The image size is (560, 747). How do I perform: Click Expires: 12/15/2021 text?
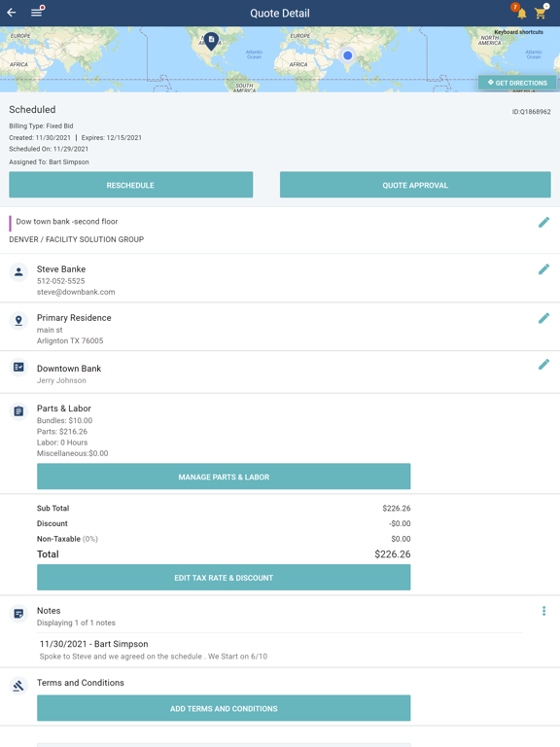point(112,138)
